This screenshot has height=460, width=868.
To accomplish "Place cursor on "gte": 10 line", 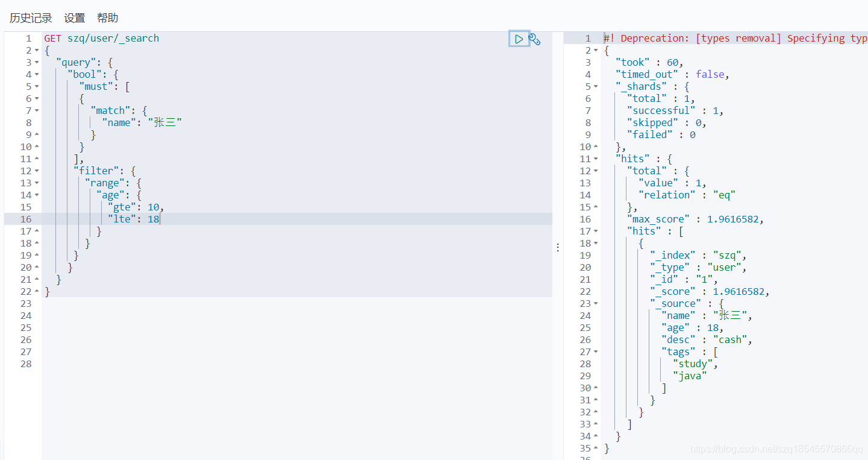I will pos(136,207).
